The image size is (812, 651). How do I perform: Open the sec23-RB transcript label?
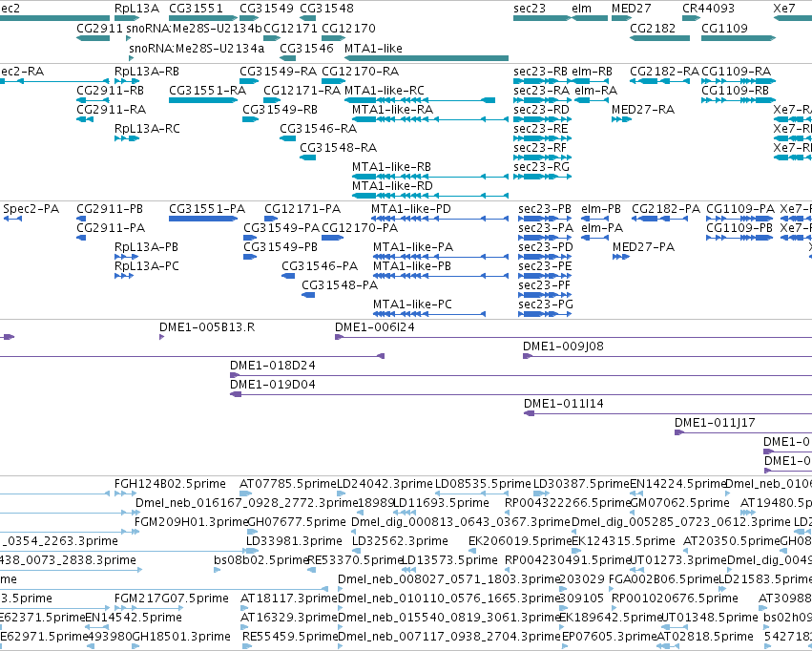541,71
